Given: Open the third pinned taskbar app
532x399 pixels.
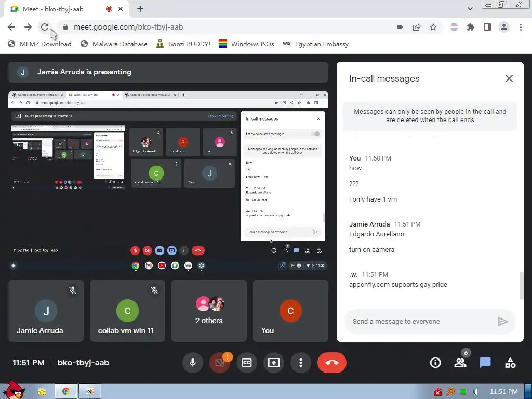Looking at the screenshot, I should [89, 392].
